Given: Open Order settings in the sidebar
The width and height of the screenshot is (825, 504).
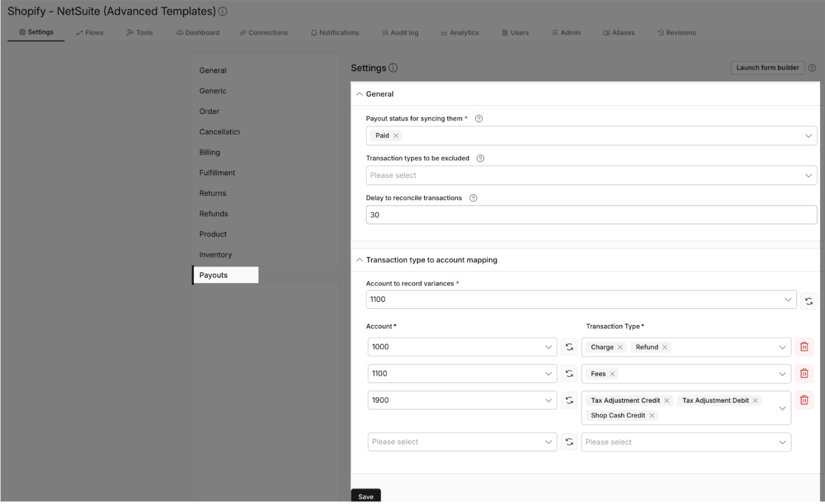Looking at the screenshot, I should coord(209,111).
